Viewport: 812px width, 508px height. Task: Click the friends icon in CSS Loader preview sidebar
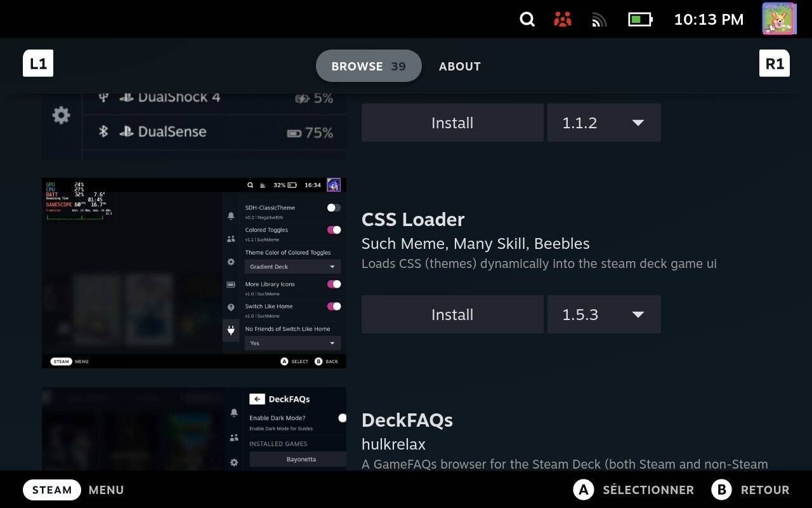pyautogui.click(x=231, y=239)
